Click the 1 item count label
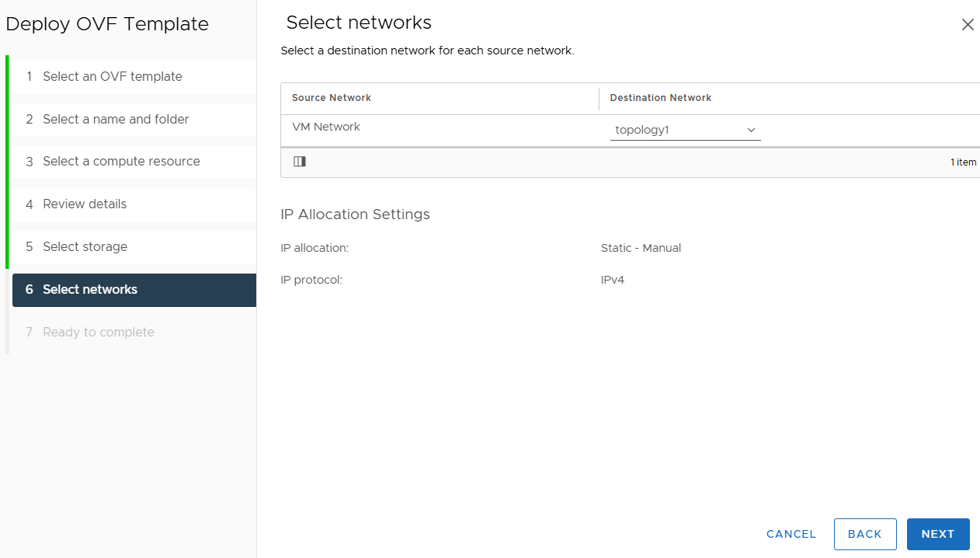980x558 pixels. [x=964, y=162]
